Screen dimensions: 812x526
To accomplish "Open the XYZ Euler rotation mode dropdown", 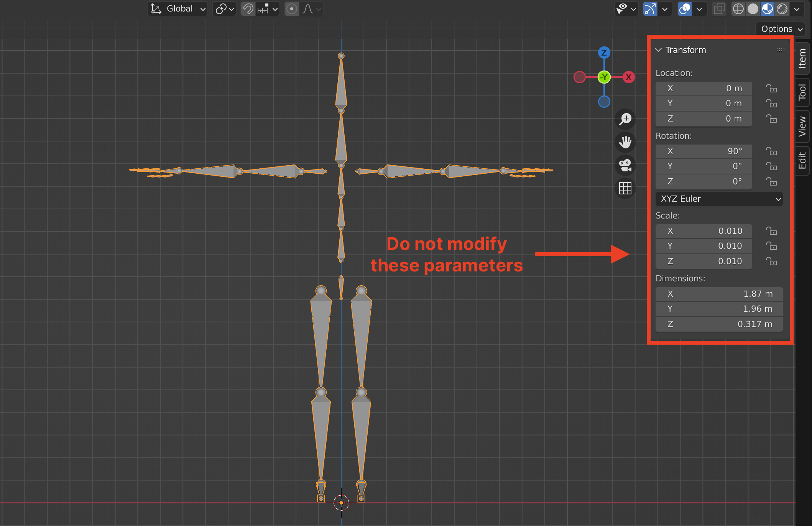I will click(x=719, y=199).
